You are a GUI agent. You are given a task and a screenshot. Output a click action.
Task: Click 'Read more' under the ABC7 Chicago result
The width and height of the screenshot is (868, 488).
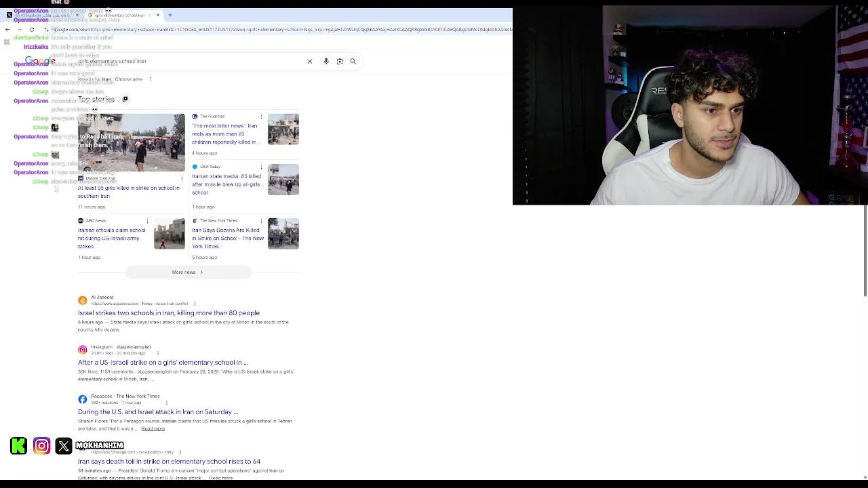click(221, 478)
